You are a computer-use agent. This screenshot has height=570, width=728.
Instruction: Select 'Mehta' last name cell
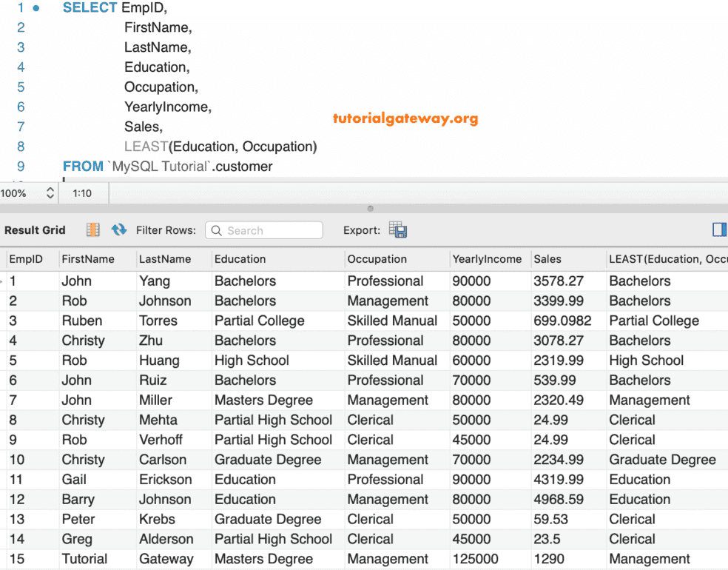[158, 420]
